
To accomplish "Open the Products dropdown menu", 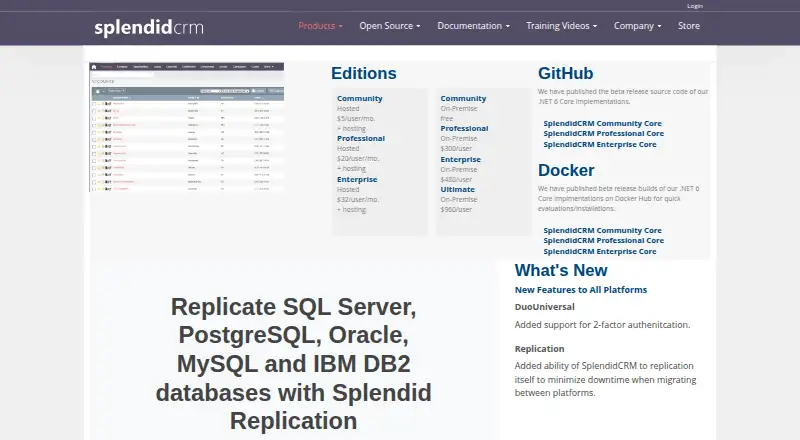I will pos(320,26).
